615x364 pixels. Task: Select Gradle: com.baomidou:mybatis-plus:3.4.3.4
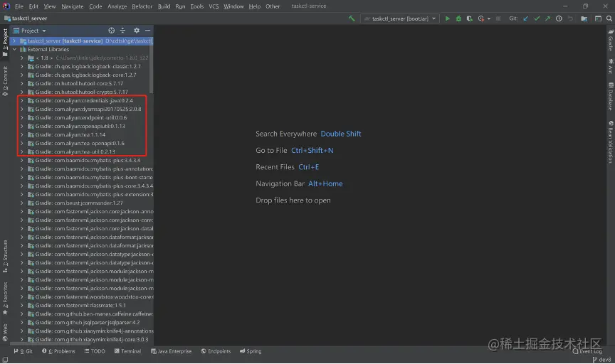coord(83,160)
